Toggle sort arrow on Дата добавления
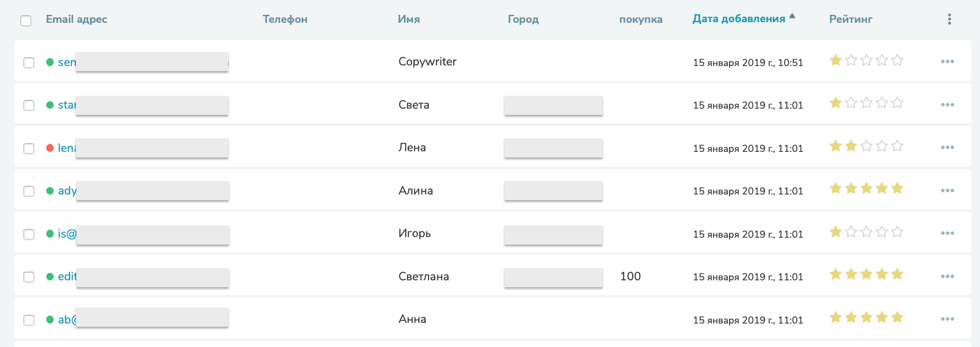The image size is (980, 347). point(792,16)
